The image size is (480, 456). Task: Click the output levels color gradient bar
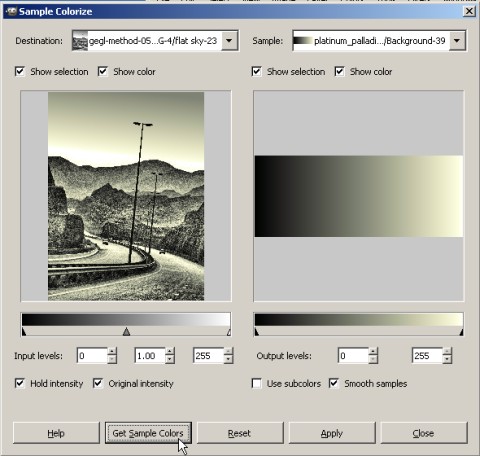click(359, 320)
